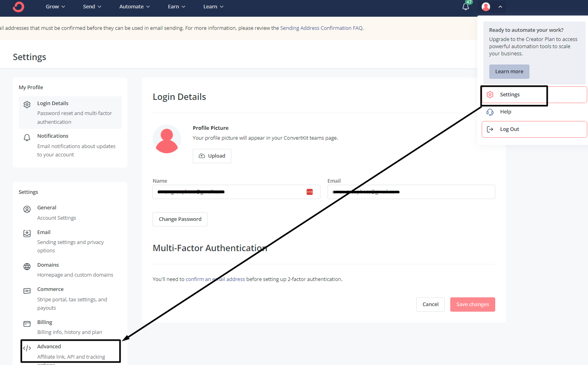Image resolution: width=588 pixels, height=365 pixels.
Task: Click the account avatar icon in top bar
Action: 486,7
